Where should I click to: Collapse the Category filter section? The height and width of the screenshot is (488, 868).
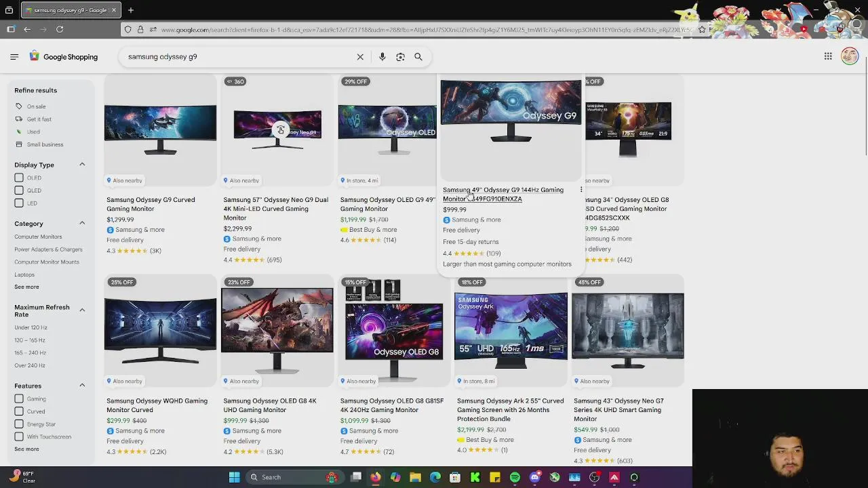click(x=82, y=223)
